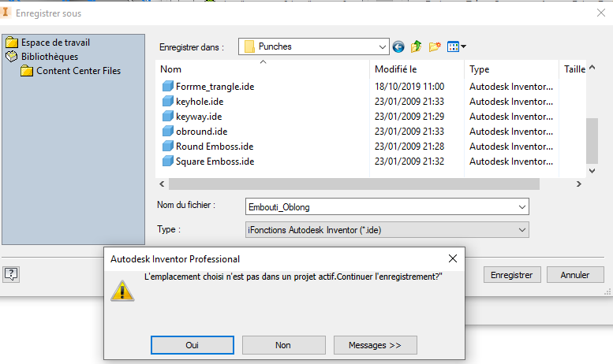Click the vertical scrollbar thumb
This screenshot has width=613, height=364.
tap(592, 140)
